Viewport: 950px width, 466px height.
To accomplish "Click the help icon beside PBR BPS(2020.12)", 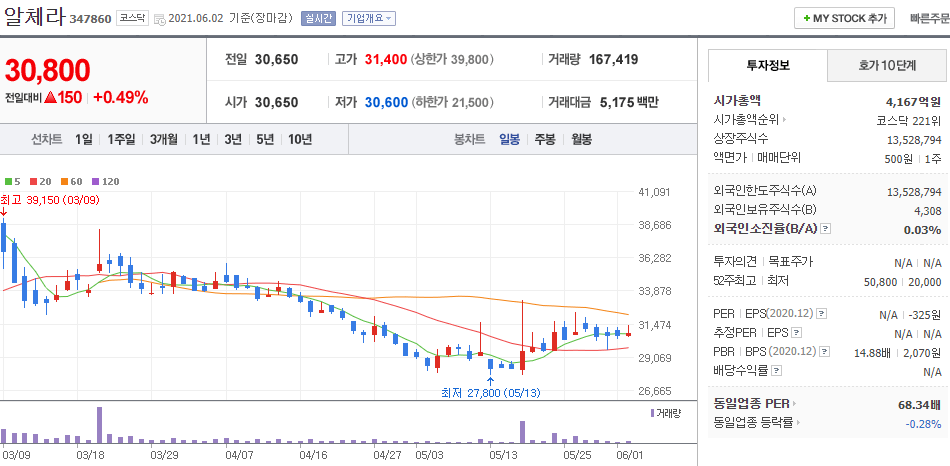I will [x=825, y=351].
